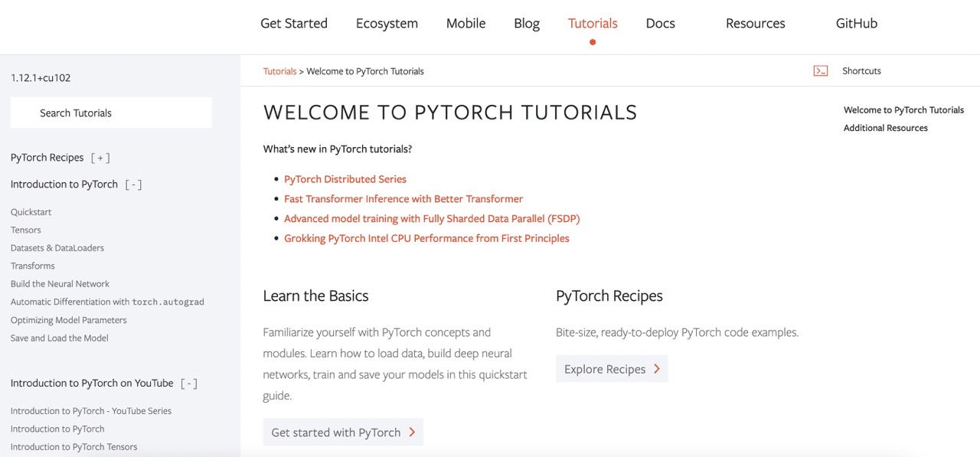The width and height of the screenshot is (980, 457).
Task: Open Transforms tutorial in sidebar
Action: 33,266
